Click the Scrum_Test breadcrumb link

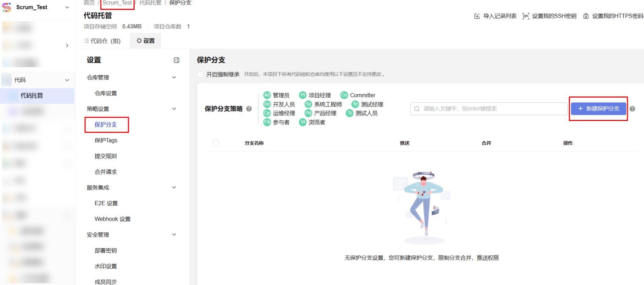[117, 3]
